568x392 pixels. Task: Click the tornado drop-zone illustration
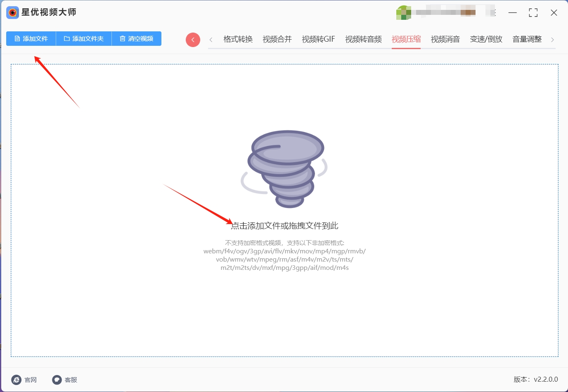[x=284, y=169]
